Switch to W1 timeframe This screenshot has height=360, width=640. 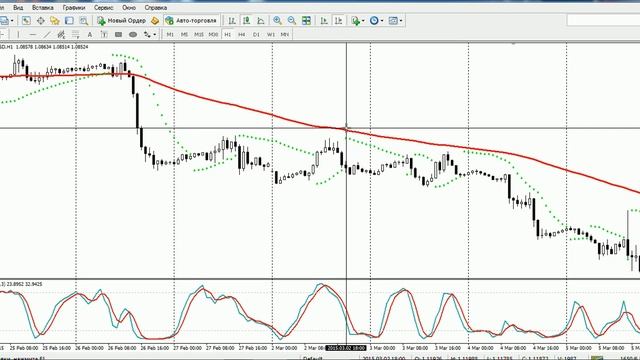point(271,35)
